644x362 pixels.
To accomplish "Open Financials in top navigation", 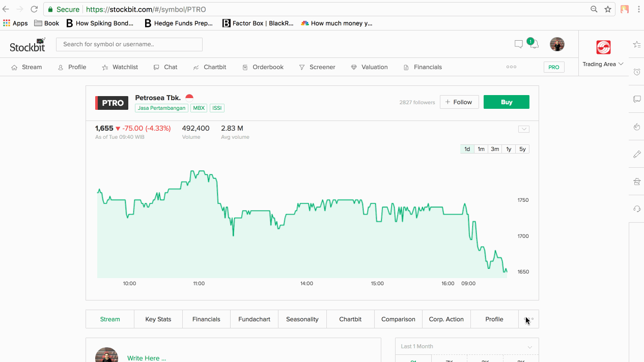I will 423,67.
